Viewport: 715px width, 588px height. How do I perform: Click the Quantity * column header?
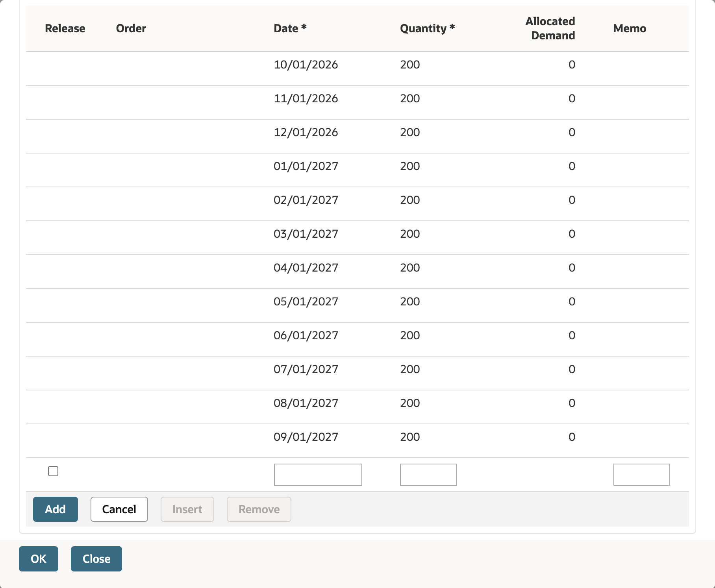(428, 28)
